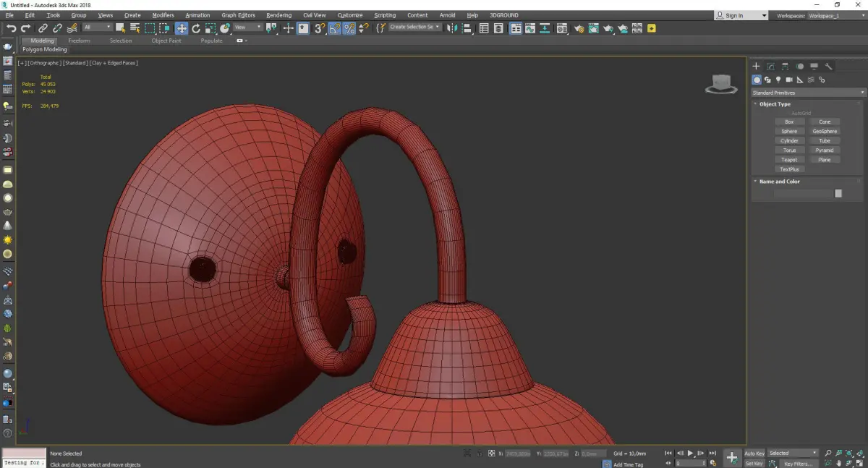Toggle Percent Snap in main toolbar
The image size is (868, 468).
pyautogui.click(x=349, y=28)
